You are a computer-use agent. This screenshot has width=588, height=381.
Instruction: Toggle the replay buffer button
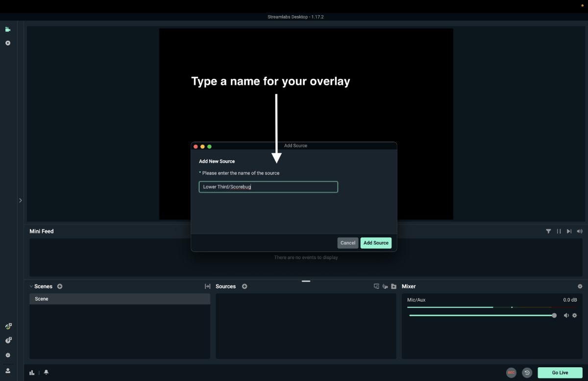coord(527,373)
